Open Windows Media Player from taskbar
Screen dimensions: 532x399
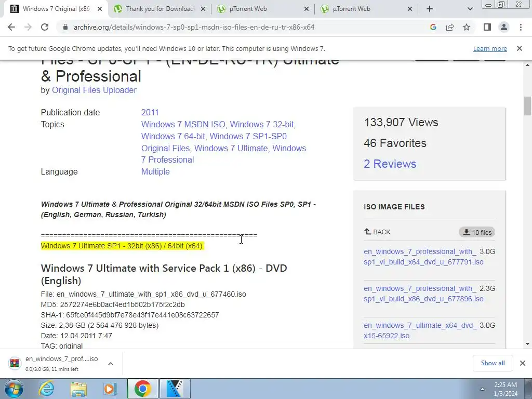(x=110, y=389)
